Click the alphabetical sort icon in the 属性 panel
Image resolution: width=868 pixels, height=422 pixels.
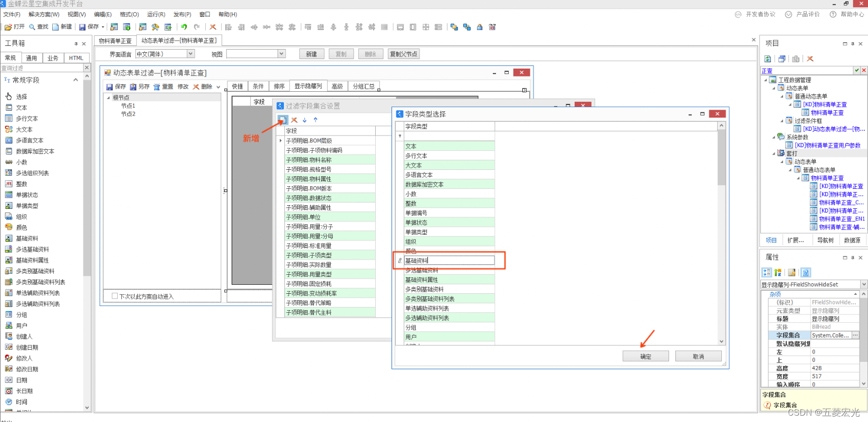[x=778, y=272]
